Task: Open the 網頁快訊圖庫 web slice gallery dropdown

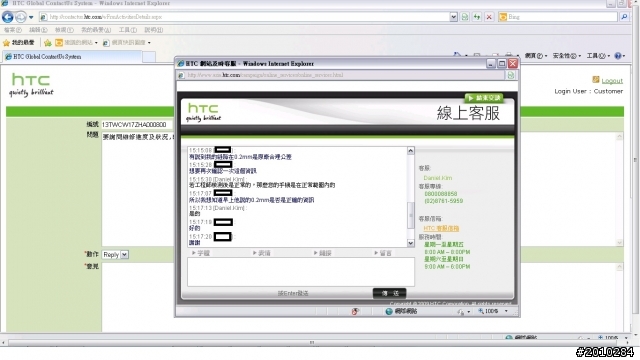Action: point(127,42)
